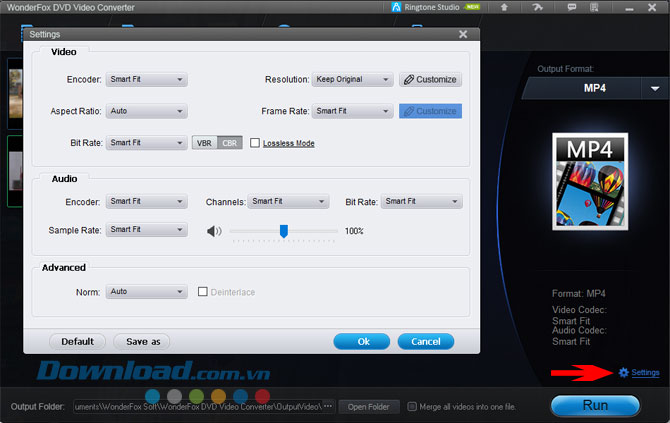Check Merge all videos into one file
The height and width of the screenshot is (423, 670).
point(412,406)
